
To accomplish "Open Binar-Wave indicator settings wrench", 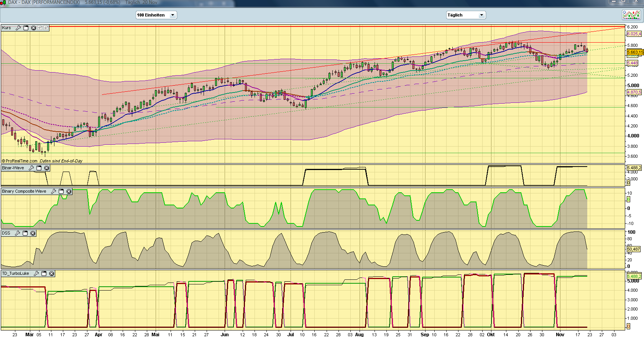I will coord(31,168).
